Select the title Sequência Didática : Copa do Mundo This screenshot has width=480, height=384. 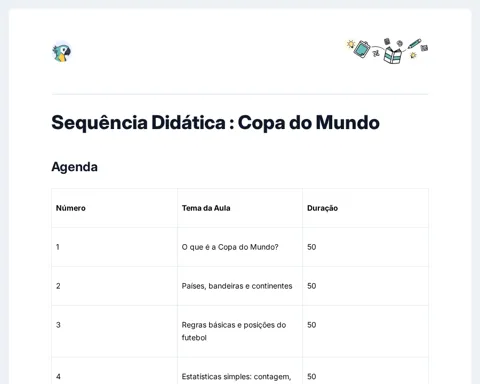[215, 122]
